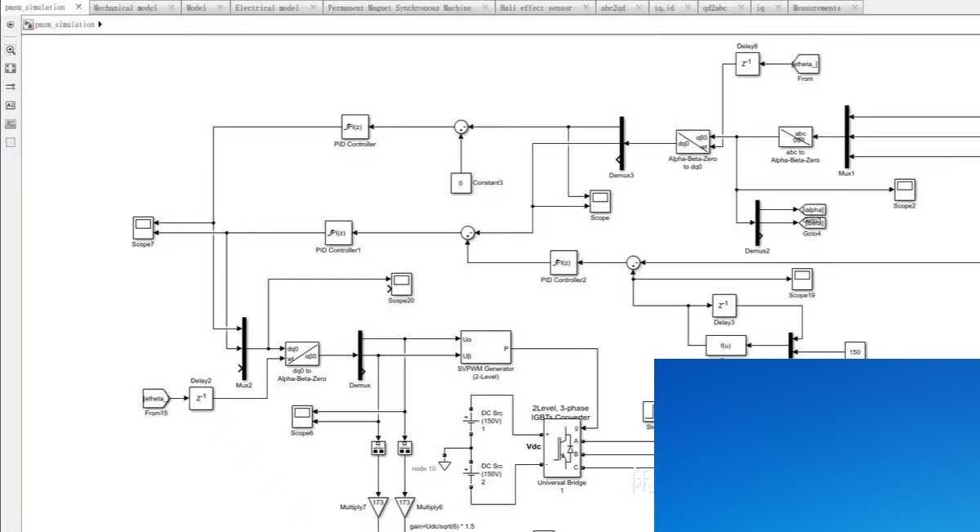This screenshot has width=980, height=532.
Task: Switch to the Mechanical model tab
Action: coord(126,7)
